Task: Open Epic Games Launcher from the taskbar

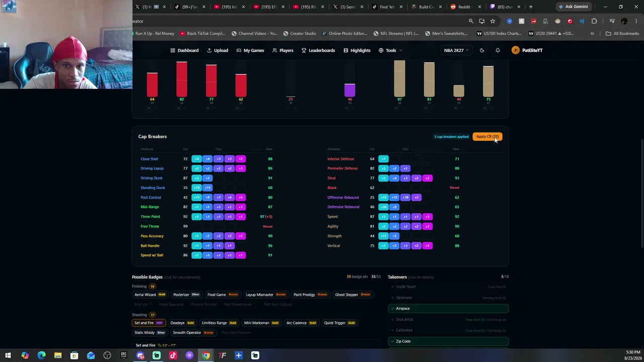Action: (124, 355)
